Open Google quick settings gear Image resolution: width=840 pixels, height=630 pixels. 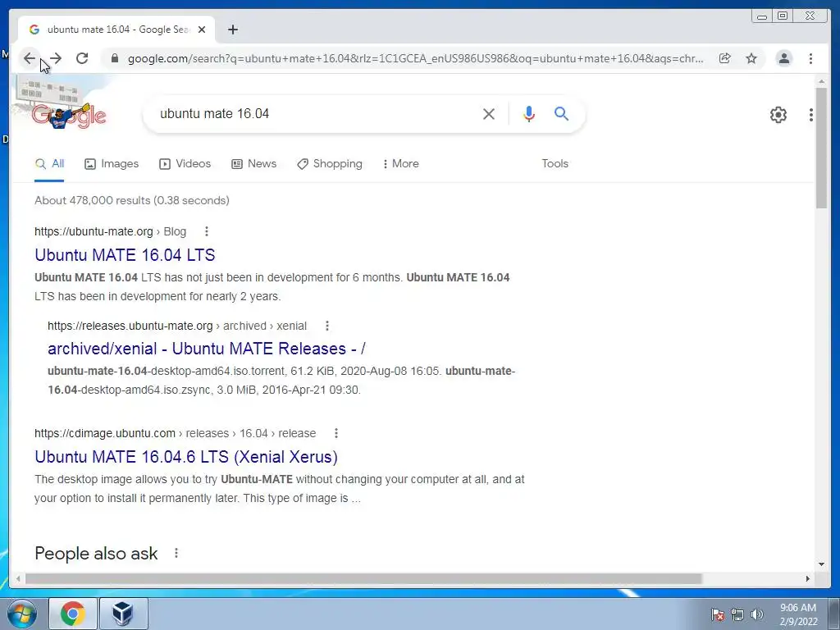click(778, 115)
